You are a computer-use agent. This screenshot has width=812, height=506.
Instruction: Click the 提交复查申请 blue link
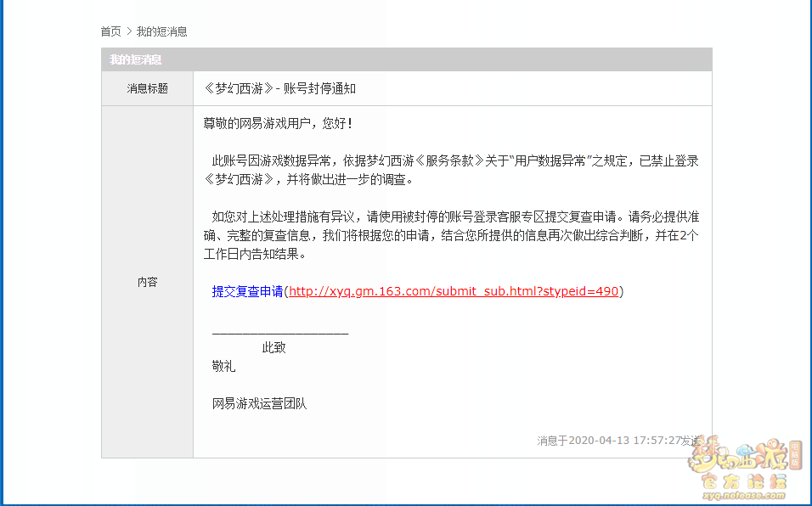pos(247,291)
